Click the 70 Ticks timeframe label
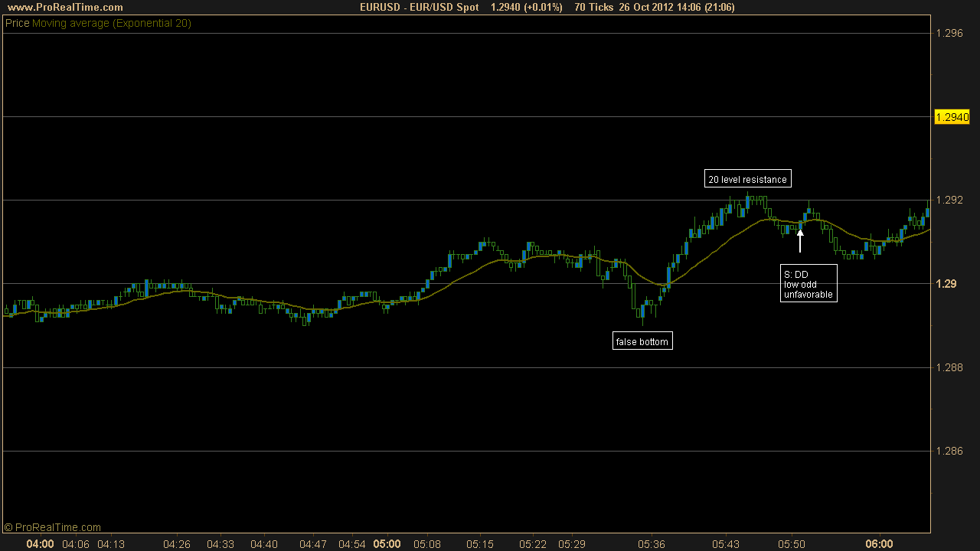The image size is (980, 551). tap(594, 7)
